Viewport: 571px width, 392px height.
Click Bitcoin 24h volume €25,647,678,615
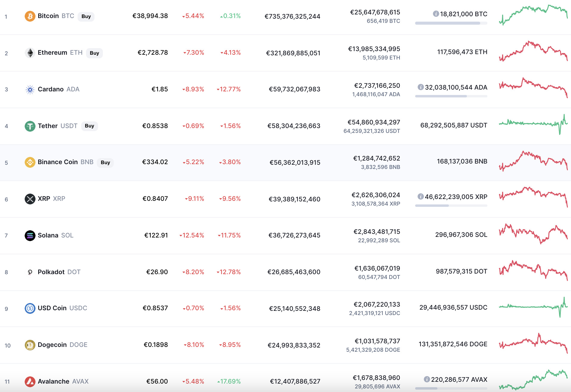375,12
